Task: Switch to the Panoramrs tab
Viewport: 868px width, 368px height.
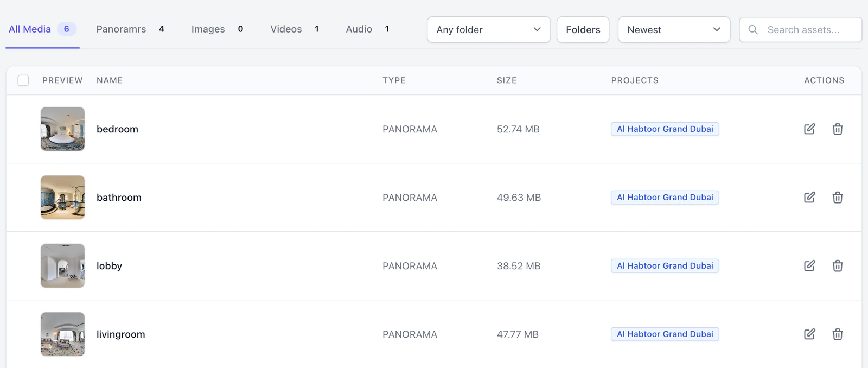Action: (x=130, y=29)
